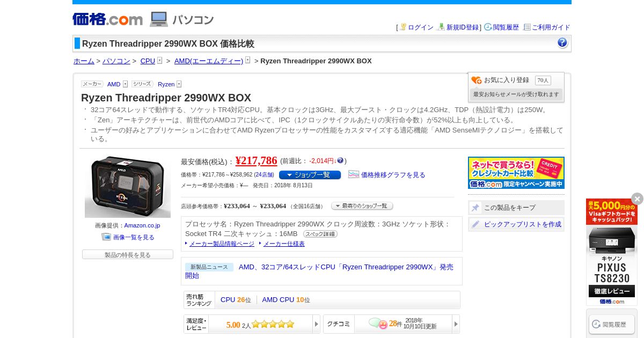Click the login key icon
Image resolution: width=644 pixels, height=338 pixels.
pyautogui.click(x=403, y=27)
